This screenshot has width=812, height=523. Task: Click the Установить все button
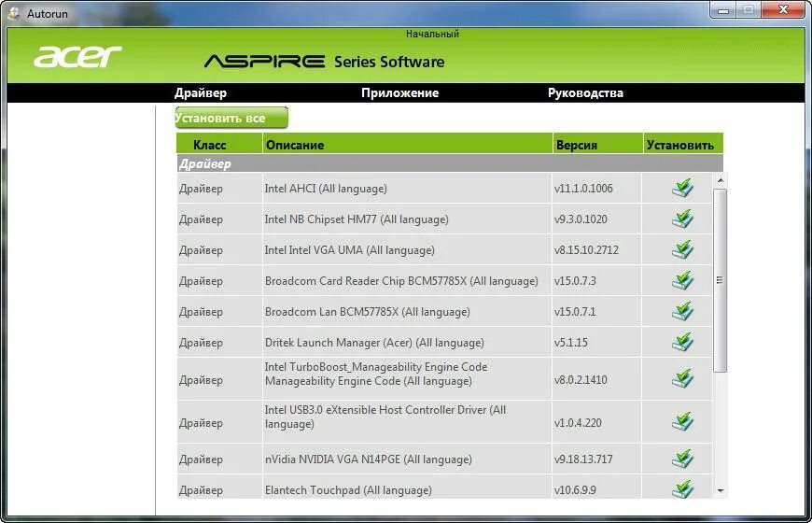(x=231, y=118)
